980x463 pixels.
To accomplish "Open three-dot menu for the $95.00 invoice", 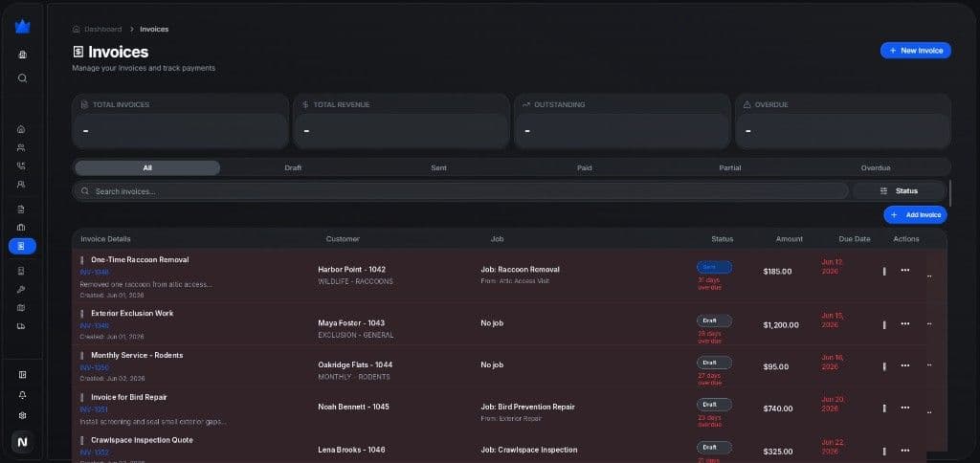I will 905,365.
